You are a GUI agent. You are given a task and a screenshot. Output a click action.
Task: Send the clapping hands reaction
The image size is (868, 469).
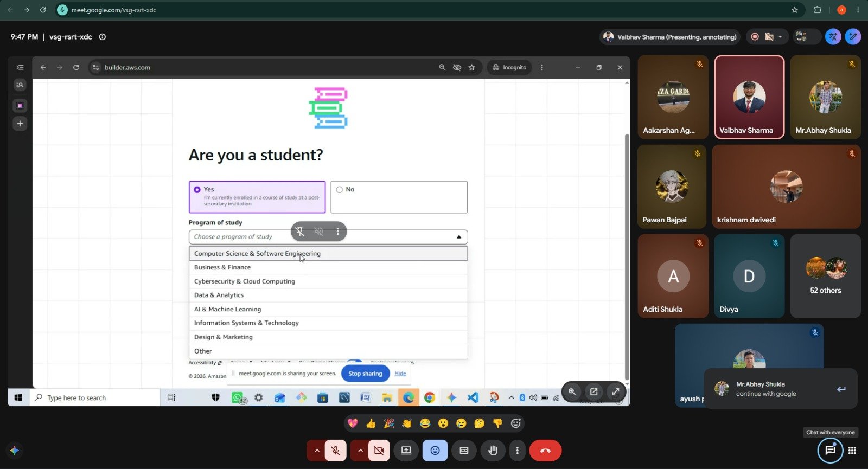pyautogui.click(x=407, y=423)
